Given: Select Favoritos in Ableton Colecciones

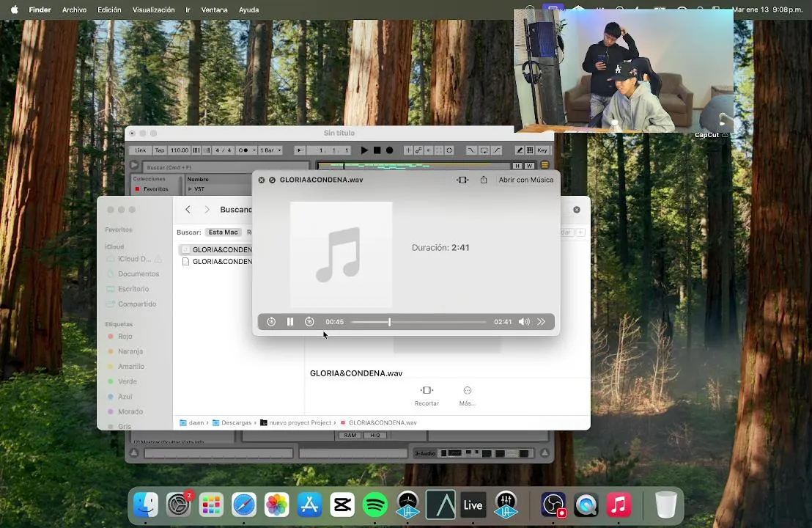Looking at the screenshot, I should click(156, 189).
